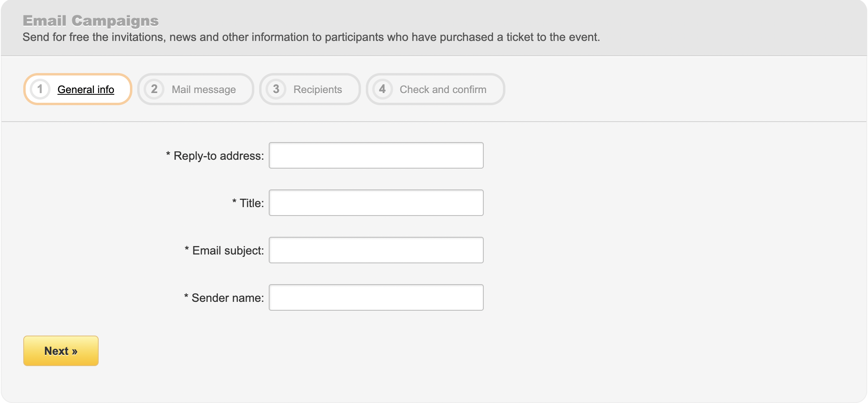Click inside the Reply-to address field
The height and width of the screenshot is (403, 868).
point(376,155)
